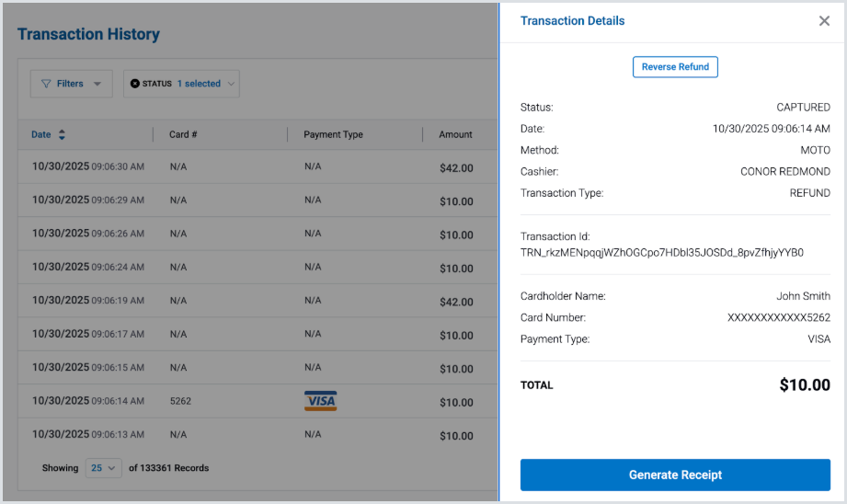Screen dimensions: 847x504
Task: Close the Transaction Details panel
Action: point(824,21)
